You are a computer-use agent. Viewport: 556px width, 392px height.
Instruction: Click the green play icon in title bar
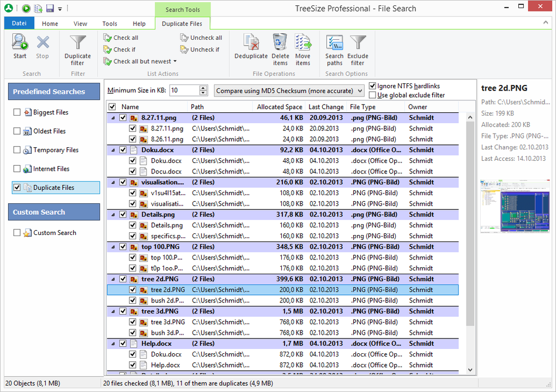pyautogui.click(x=26, y=8)
